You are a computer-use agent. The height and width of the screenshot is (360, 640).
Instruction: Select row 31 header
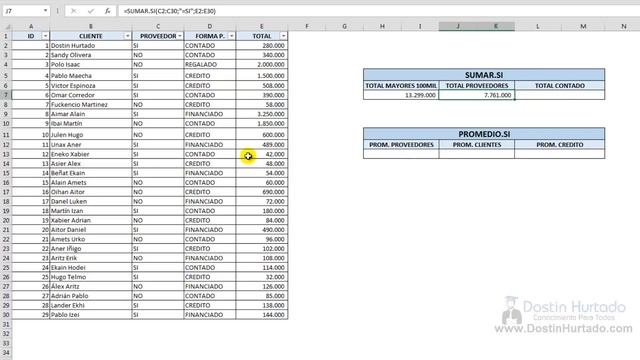pos(6,324)
